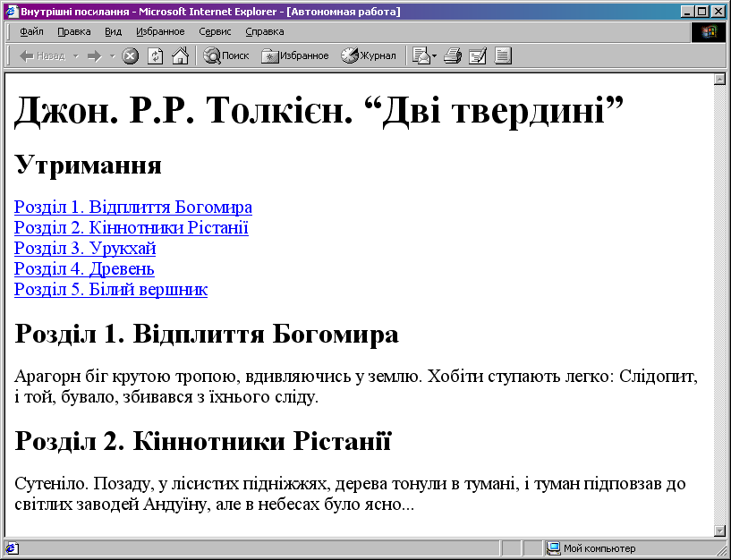The image size is (731, 560).
Task: Click the Discuss toolbar icon
Action: (503, 56)
